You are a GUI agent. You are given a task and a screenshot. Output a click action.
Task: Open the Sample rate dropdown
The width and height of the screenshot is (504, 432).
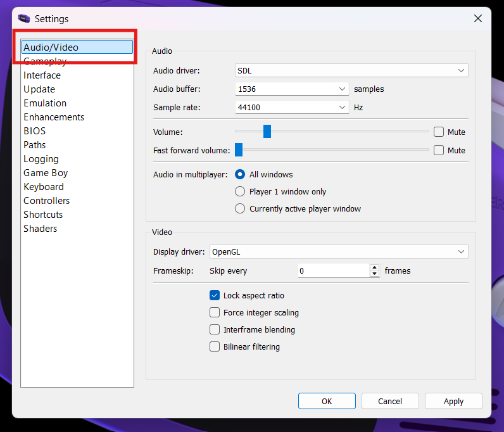(292, 107)
